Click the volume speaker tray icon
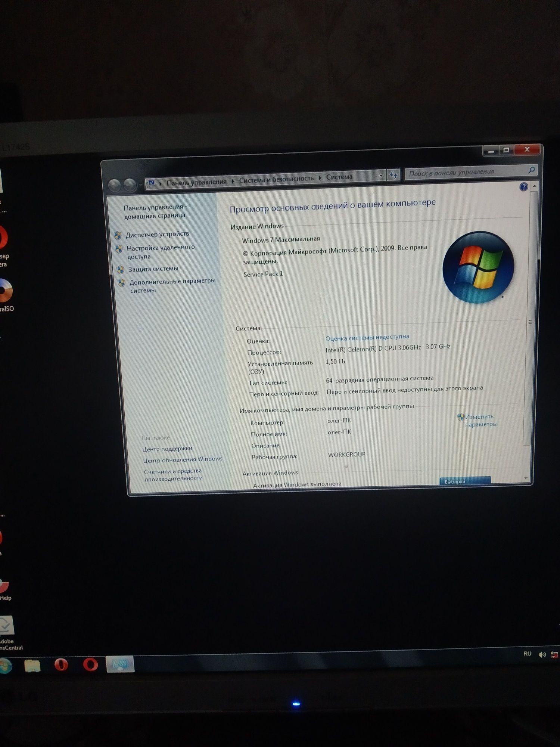560x747 pixels. (542, 654)
